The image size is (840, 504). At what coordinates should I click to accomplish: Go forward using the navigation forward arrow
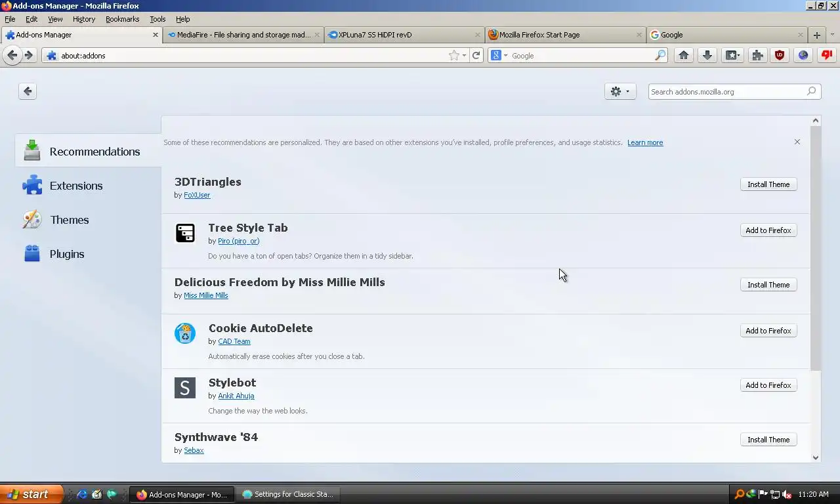point(29,56)
